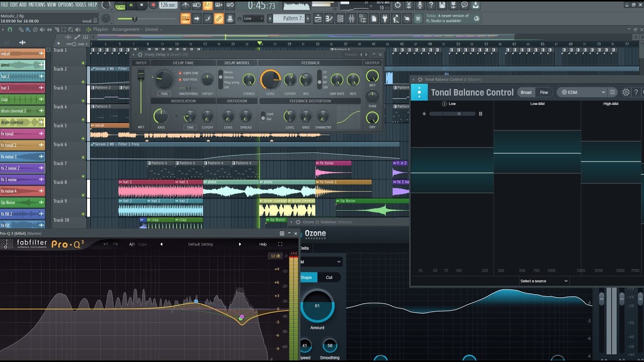Click the microphone recording icon
The height and width of the screenshot is (362, 644).
pos(420,5)
